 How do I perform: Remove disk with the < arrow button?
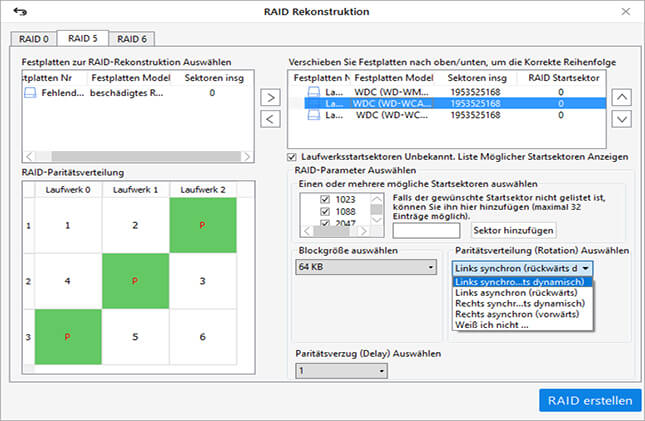[x=270, y=119]
